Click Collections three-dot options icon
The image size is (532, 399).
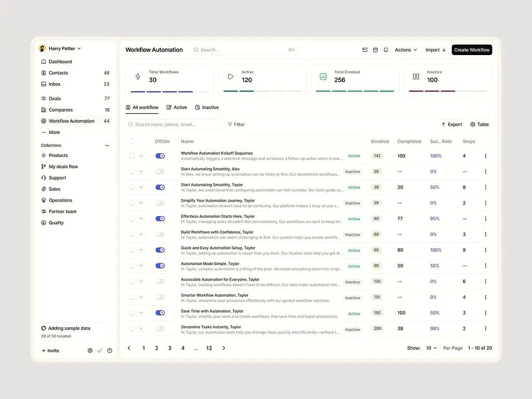[107, 145]
